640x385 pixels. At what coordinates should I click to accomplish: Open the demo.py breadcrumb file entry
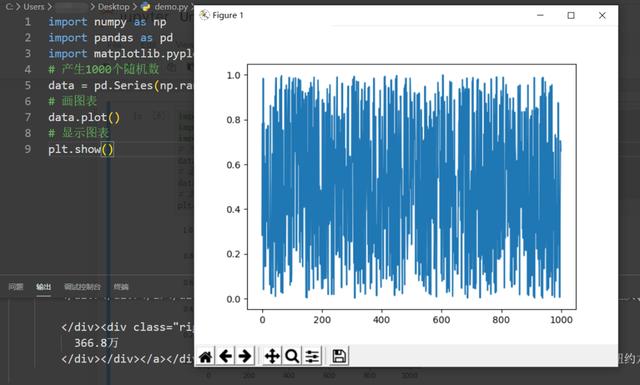[165, 7]
